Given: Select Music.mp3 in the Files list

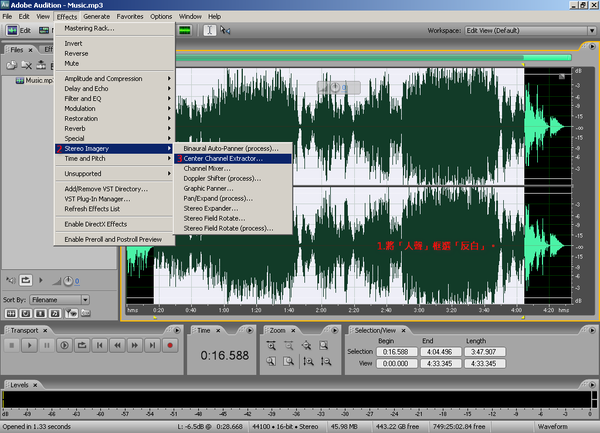Looking at the screenshot, I should click(x=34, y=80).
